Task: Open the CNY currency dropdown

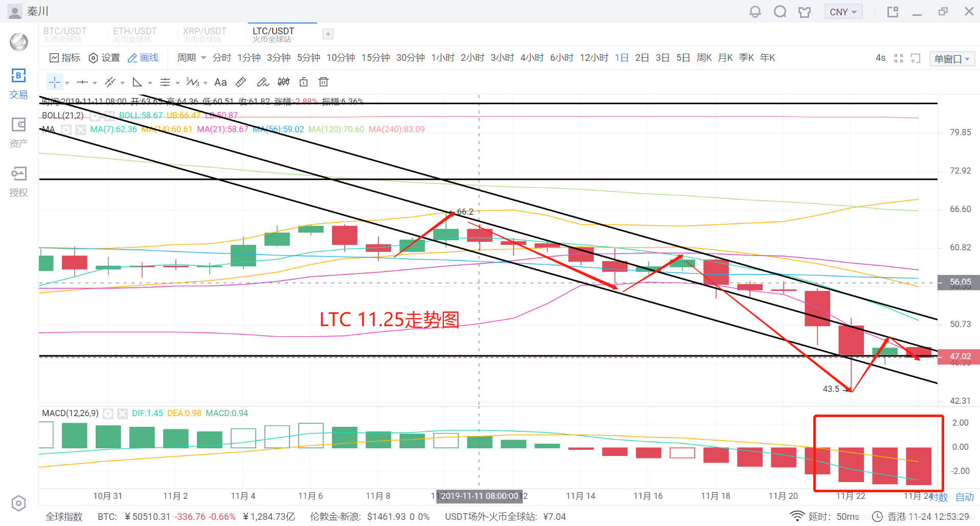Action: pyautogui.click(x=843, y=12)
